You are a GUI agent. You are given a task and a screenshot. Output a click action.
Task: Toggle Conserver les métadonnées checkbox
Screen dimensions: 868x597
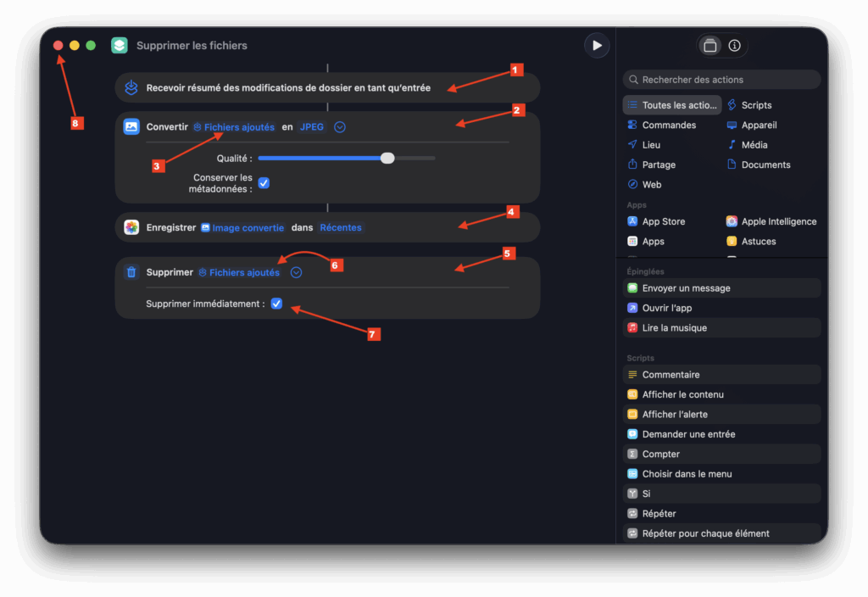click(x=264, y=183)
